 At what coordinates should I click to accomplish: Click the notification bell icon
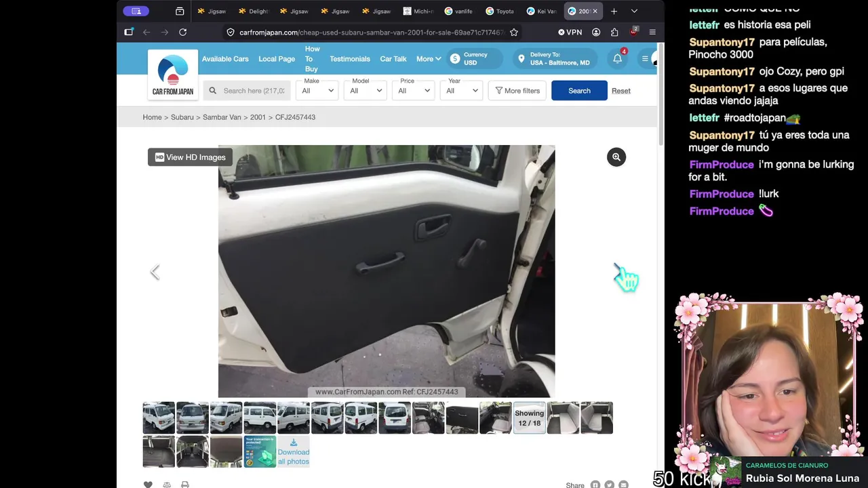tap(618, 59)
